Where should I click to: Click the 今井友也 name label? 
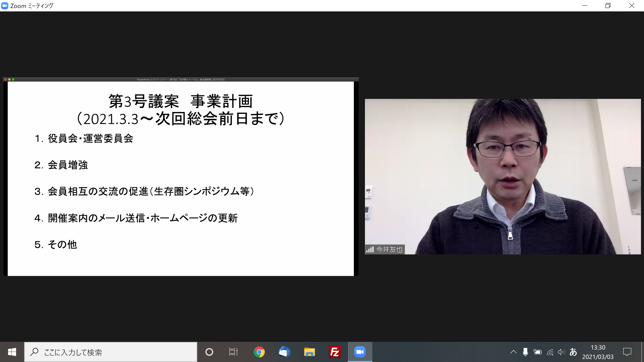[389, 249]
